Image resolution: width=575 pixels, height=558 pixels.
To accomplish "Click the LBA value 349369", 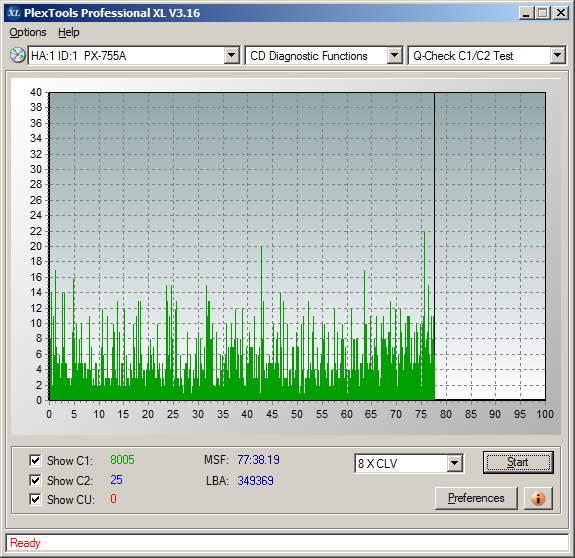I will point(255,480).
